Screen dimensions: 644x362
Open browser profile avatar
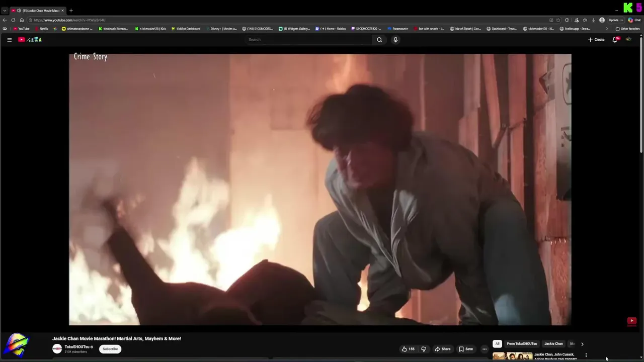tap(602, 20)
